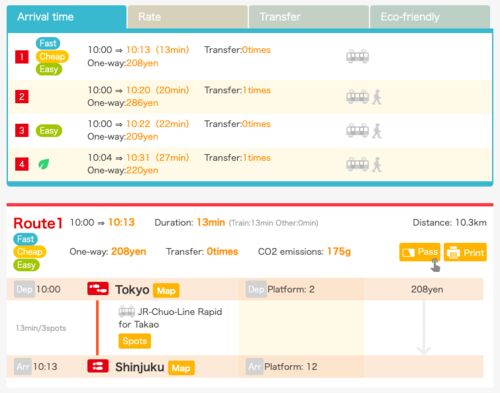500x393 pixels.
Task: Click the 10:31 (27min) arrival time
Action: coord(157,157)
